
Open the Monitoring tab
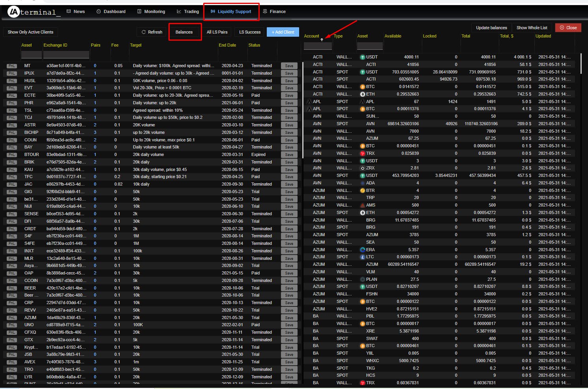(151, 11)
